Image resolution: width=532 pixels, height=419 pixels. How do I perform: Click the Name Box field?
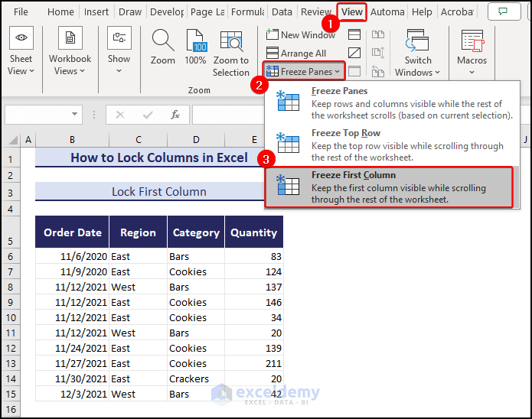point(44,115)
